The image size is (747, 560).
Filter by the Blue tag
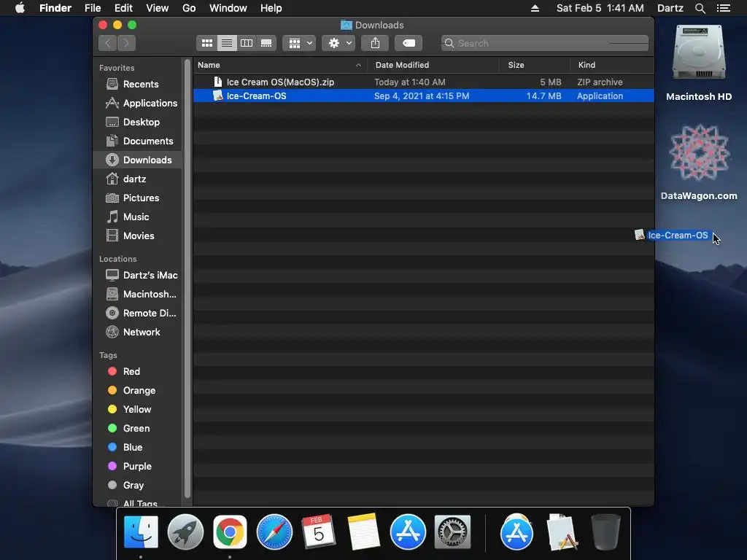click(138, 448)
